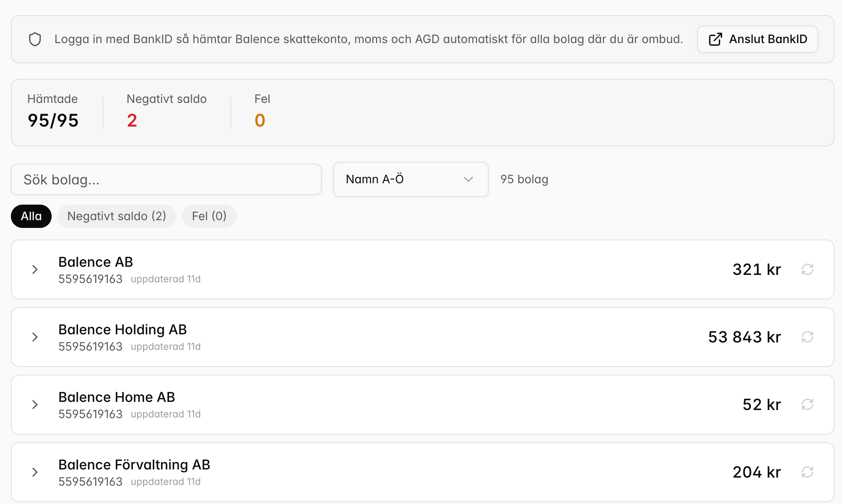Refresh the Balence AB balance
Viewport: 843px width, 504px height.
807,269
